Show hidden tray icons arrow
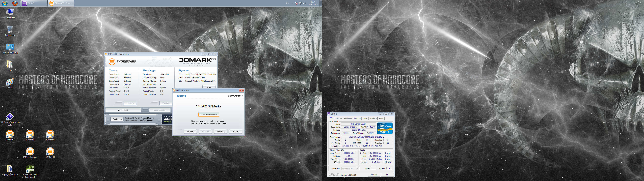Viewport: 644px width, 181px height. click(292, 3)
